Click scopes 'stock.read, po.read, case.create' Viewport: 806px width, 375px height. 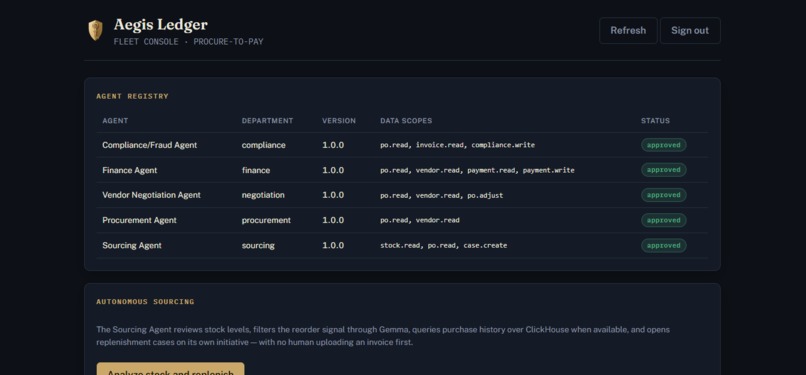pos(444,246)
